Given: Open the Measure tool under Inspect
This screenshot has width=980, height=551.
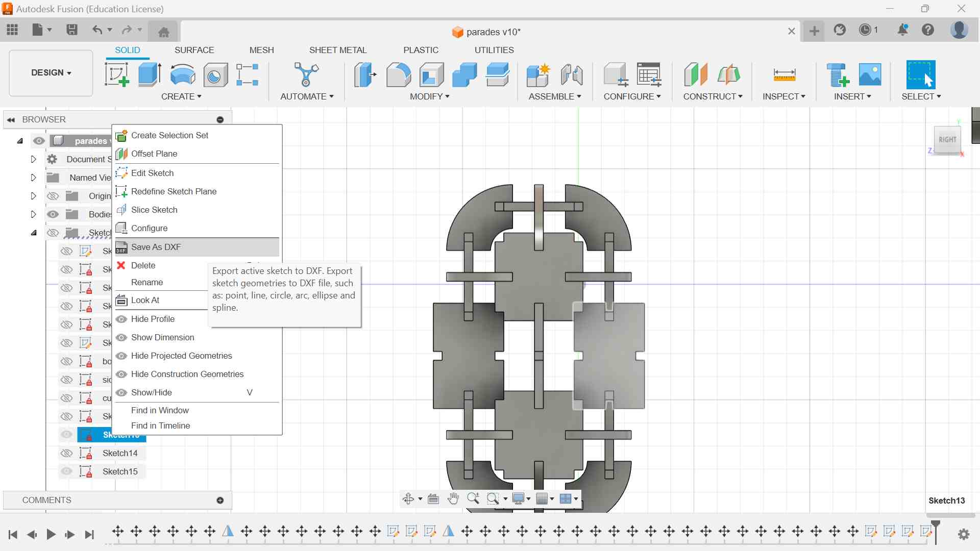Looking at the screenshot, I should (784, 75).
